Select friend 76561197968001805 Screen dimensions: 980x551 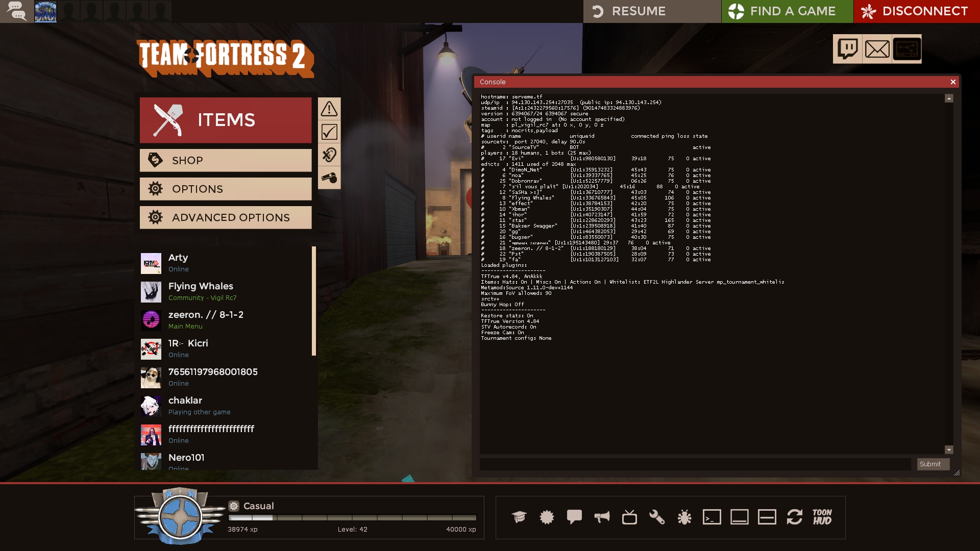click(226, 377)
